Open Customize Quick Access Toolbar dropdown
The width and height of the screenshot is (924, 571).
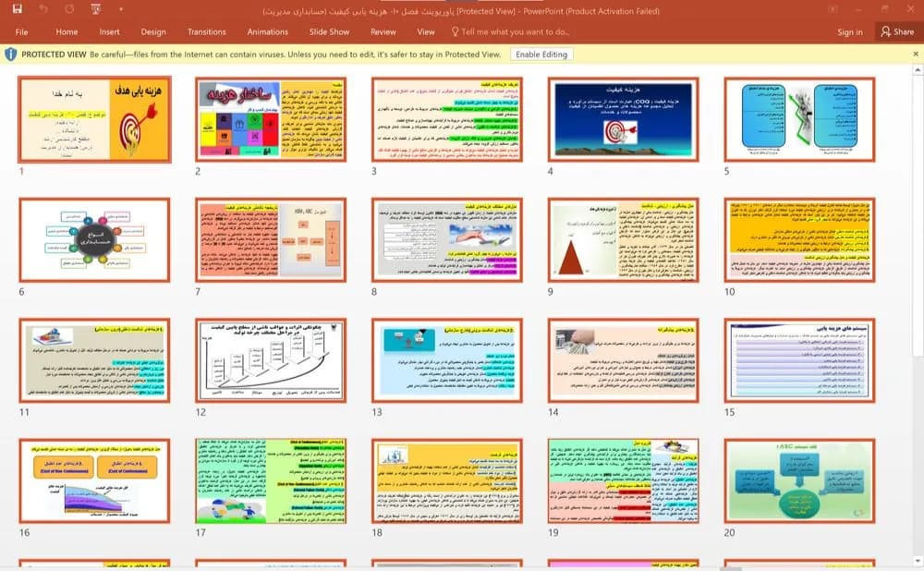point(120,9)
